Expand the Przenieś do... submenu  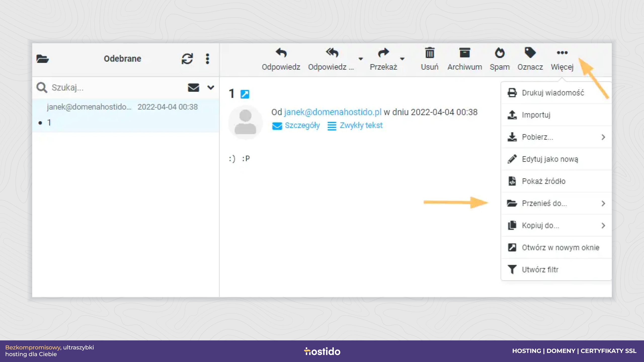556,203
